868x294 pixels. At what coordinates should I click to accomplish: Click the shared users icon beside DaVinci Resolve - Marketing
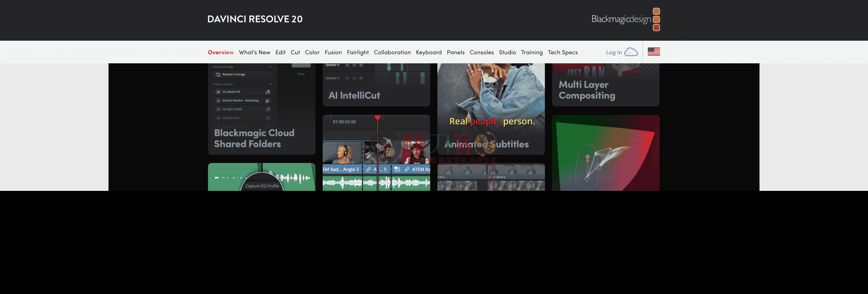click(268, 101)
